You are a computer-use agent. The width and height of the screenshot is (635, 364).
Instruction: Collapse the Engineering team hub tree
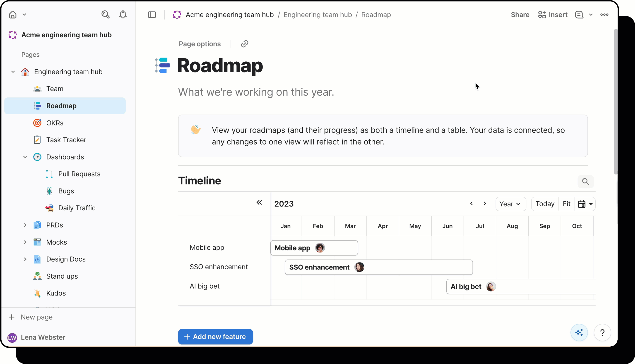(x=13, y=72)
